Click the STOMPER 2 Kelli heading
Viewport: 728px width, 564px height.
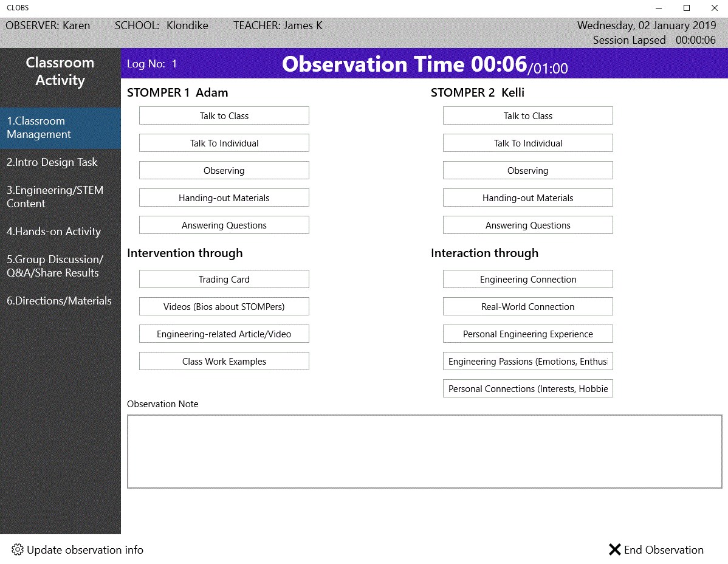coord(477,92)
